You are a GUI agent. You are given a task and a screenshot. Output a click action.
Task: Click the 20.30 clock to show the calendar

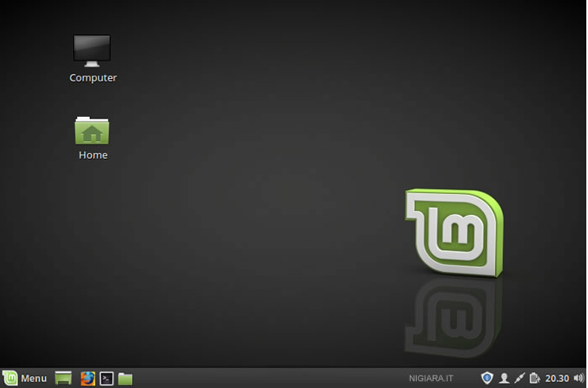557,378
